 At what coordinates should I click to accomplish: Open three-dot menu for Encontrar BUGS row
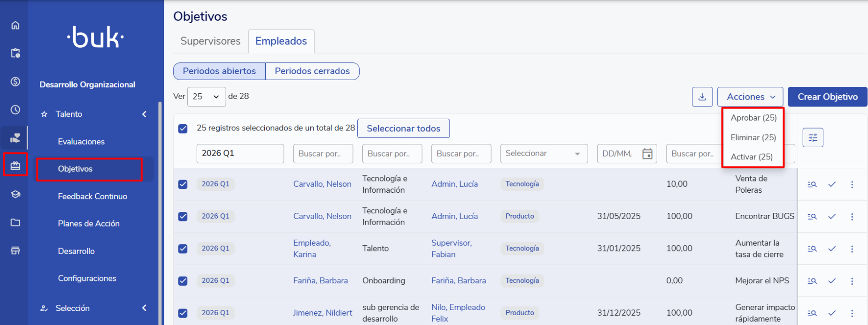pos(852,217)
